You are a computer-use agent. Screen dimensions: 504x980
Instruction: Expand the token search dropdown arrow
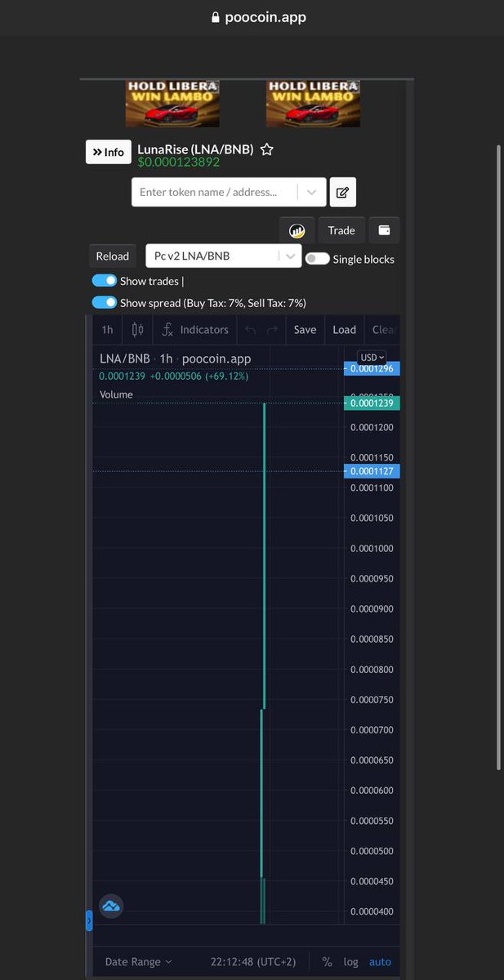(x=311, y=192)
